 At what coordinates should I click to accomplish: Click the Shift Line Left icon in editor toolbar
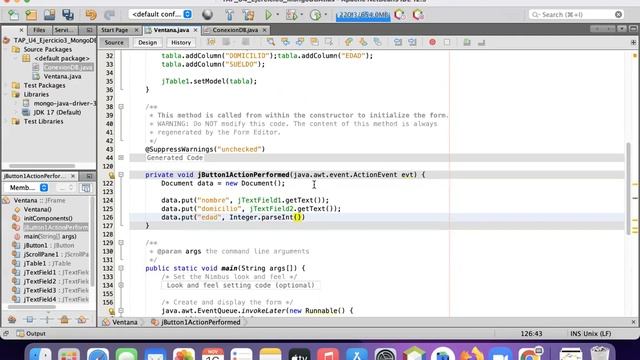(x=398, y=42)
